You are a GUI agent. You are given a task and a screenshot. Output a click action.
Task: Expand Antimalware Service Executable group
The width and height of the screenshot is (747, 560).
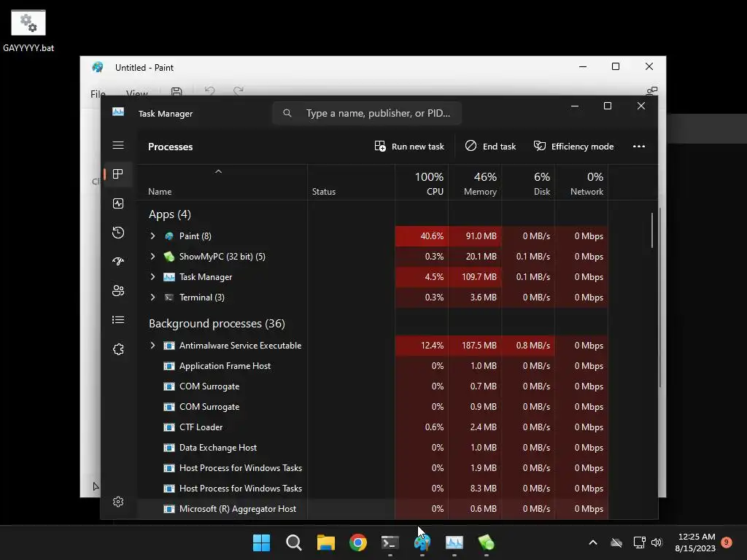pyautogui.click(x=152, y=346)
